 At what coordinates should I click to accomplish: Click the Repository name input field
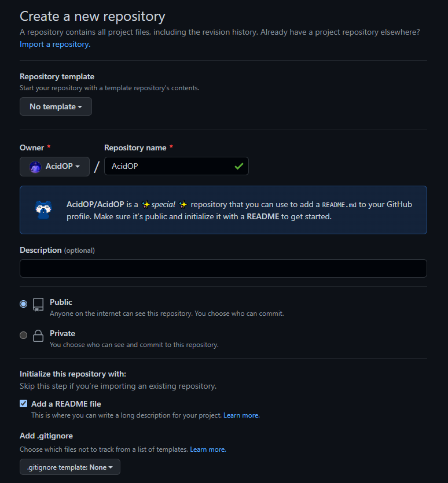[x=168, y=166]
